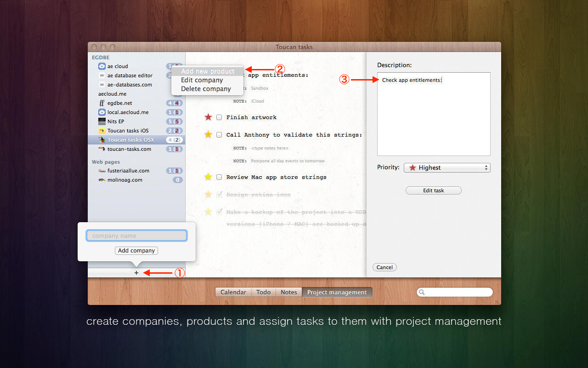Click the magnifying glass in the search field
The width and height of the screenshot is (588, 368).
coord(422,292)
